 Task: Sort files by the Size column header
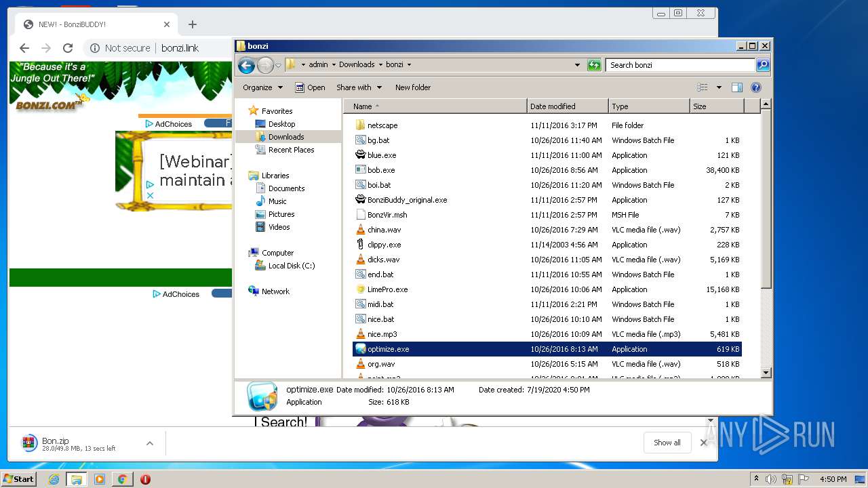point(717,106)
